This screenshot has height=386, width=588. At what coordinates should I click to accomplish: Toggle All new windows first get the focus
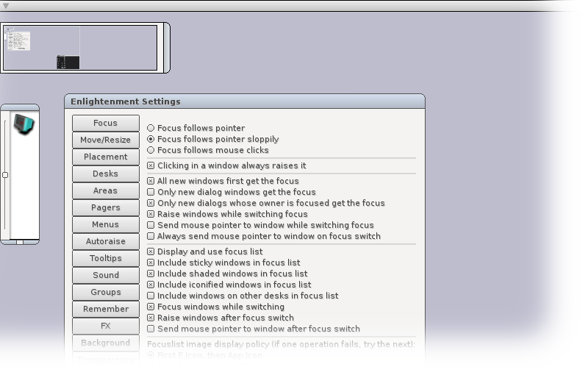tap(151, 181)
